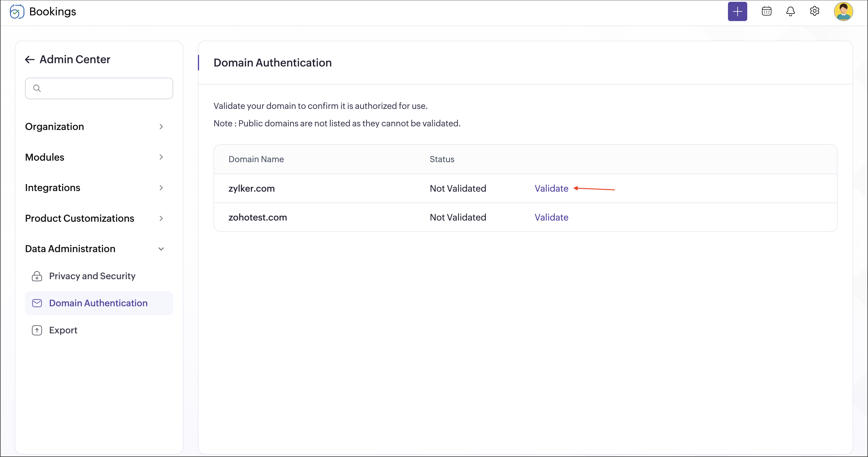Select Domain Authentication in the sidebar
The image size is (868, 457).
tap(99, 303)
